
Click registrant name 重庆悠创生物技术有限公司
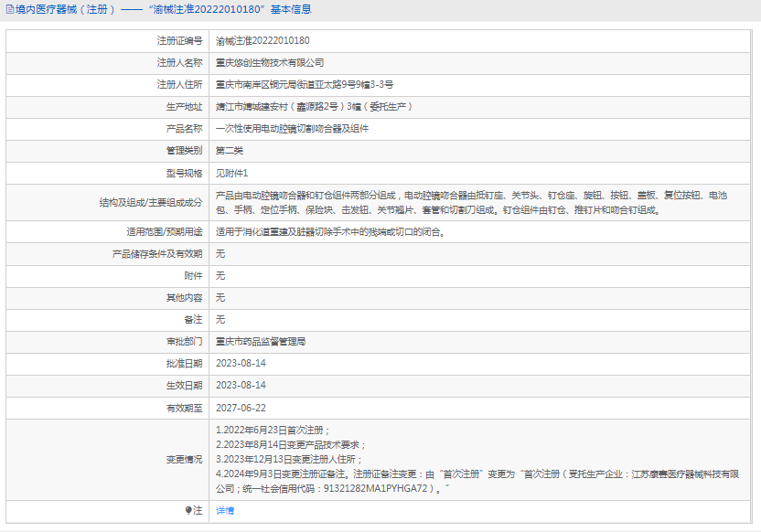270,63
